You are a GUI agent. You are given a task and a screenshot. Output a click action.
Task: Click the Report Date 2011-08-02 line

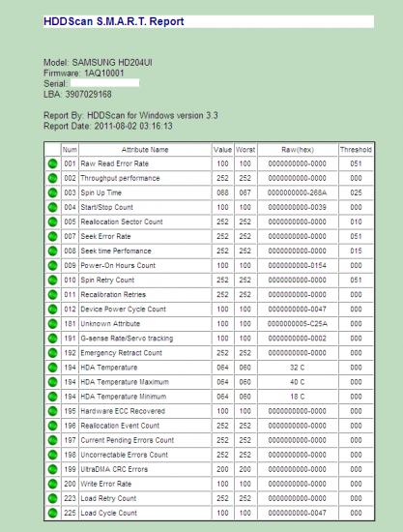(x=108, y=126)
